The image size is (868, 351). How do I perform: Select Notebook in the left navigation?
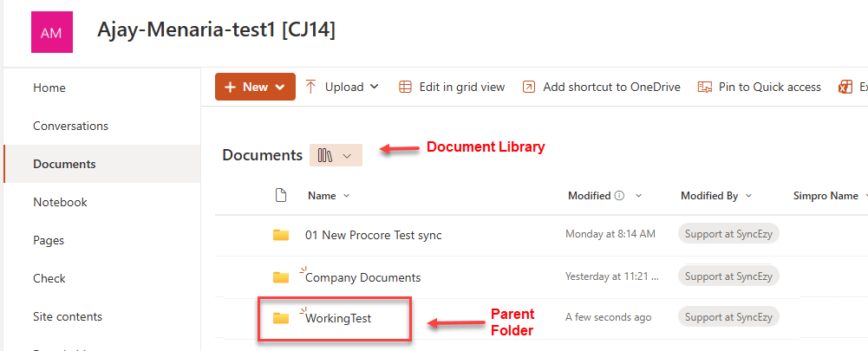60,202
